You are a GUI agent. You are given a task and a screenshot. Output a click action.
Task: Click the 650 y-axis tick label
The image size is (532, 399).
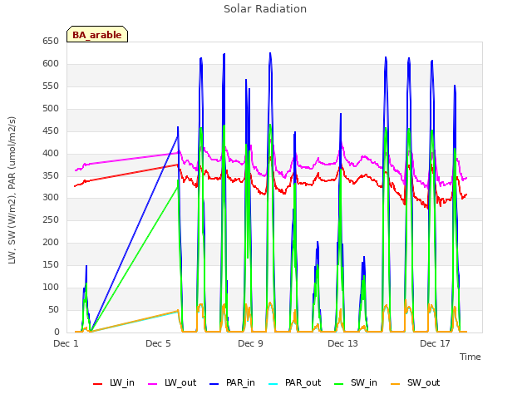point(51,42)
